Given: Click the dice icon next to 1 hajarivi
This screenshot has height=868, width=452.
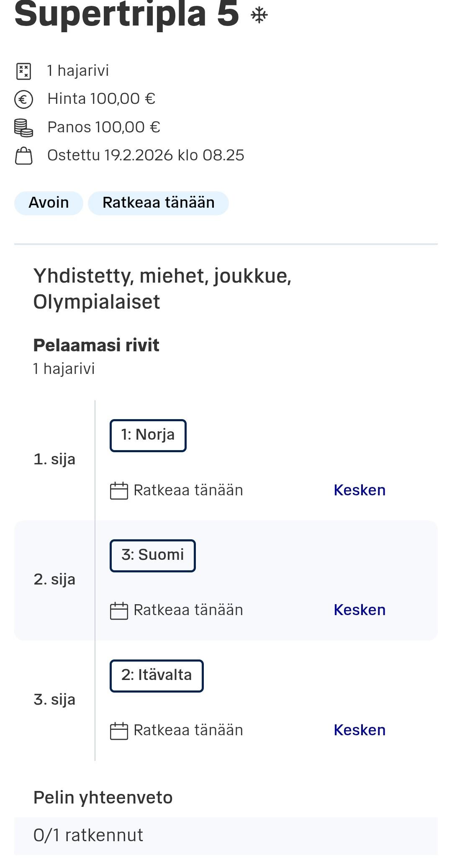Looking at the screenshot, I should coord(24,71).
